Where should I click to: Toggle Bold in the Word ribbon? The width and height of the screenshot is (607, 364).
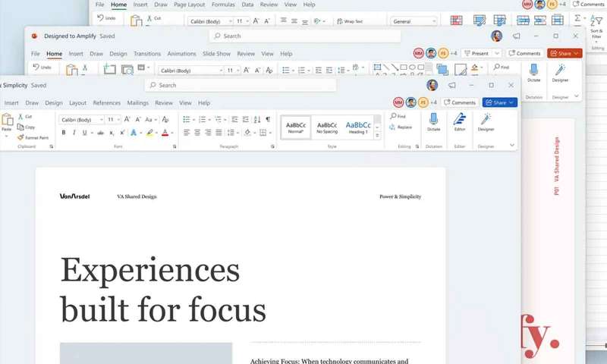tap(64, 133)
